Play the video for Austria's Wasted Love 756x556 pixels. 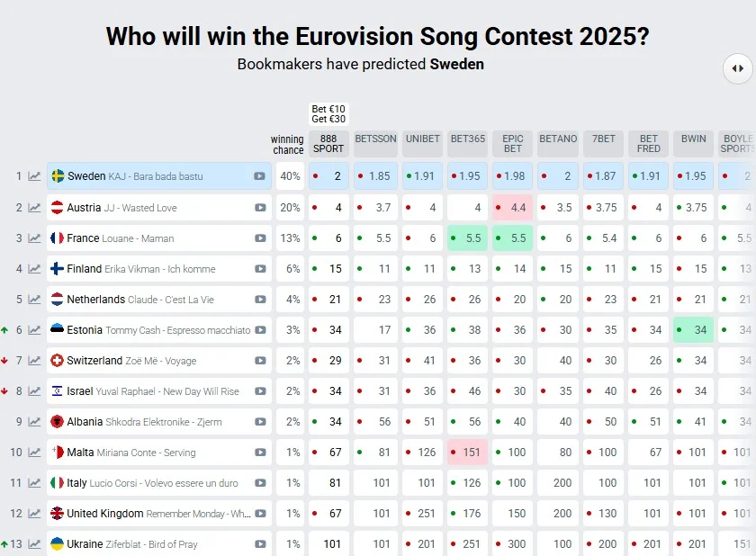[259, 208]
